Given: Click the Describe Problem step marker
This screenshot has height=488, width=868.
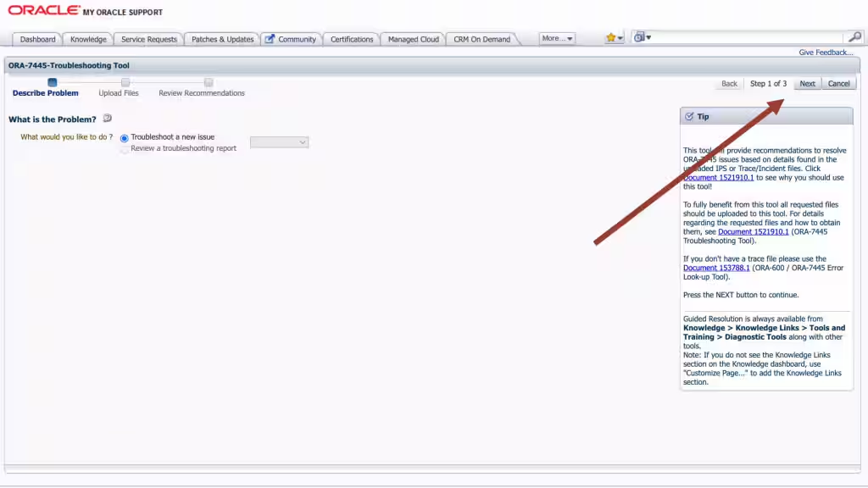Looking at the screenshot, I should click(52, 82).
